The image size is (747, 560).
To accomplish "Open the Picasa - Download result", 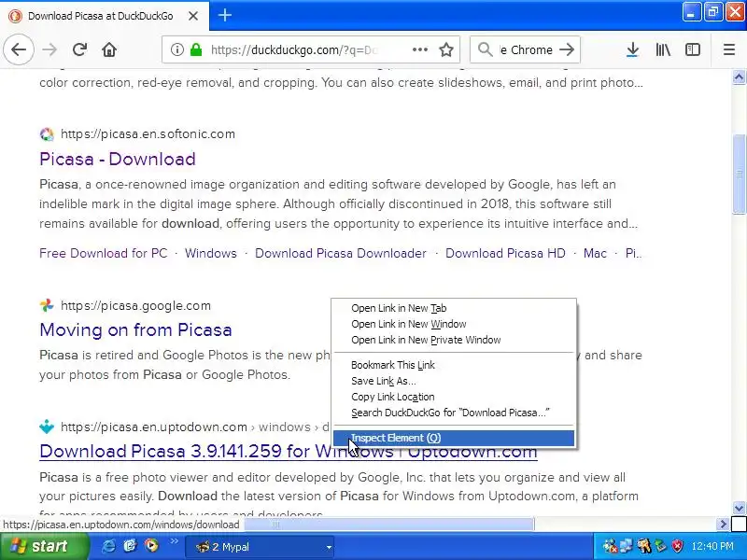I will [118, 159].
